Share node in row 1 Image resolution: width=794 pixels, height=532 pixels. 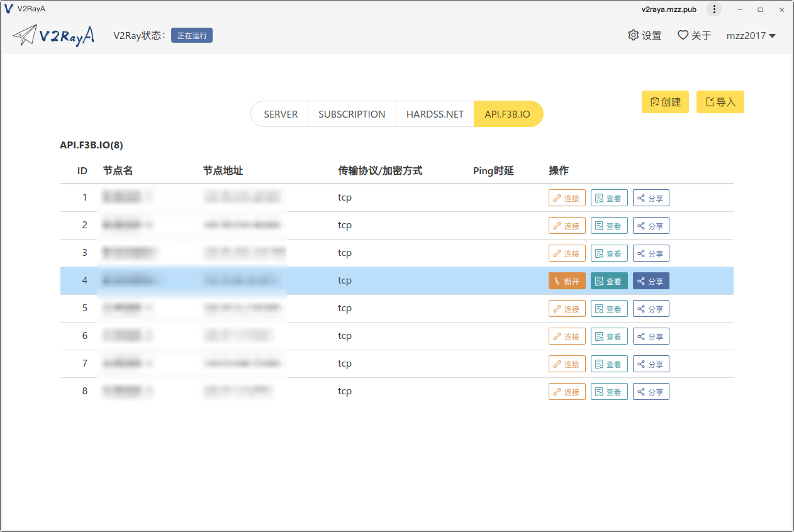pos(651,198)
